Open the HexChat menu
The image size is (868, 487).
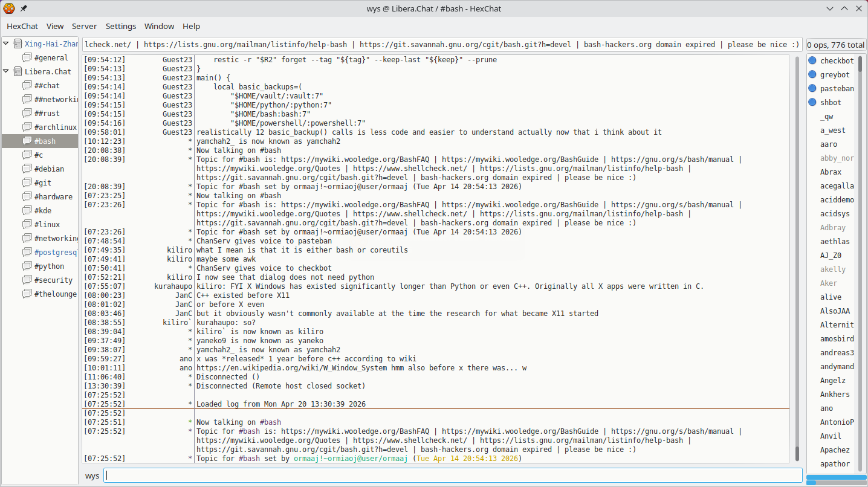[22, 26]
